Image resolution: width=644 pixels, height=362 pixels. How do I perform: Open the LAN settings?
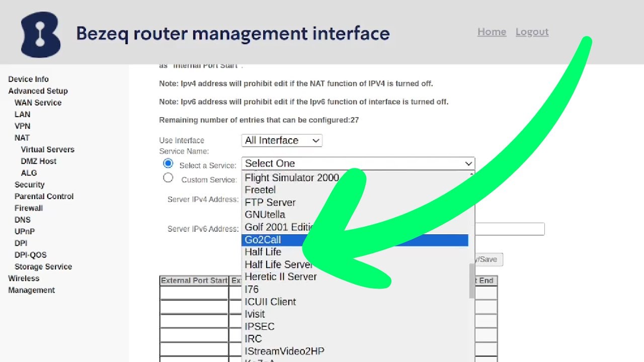(22, 114)
